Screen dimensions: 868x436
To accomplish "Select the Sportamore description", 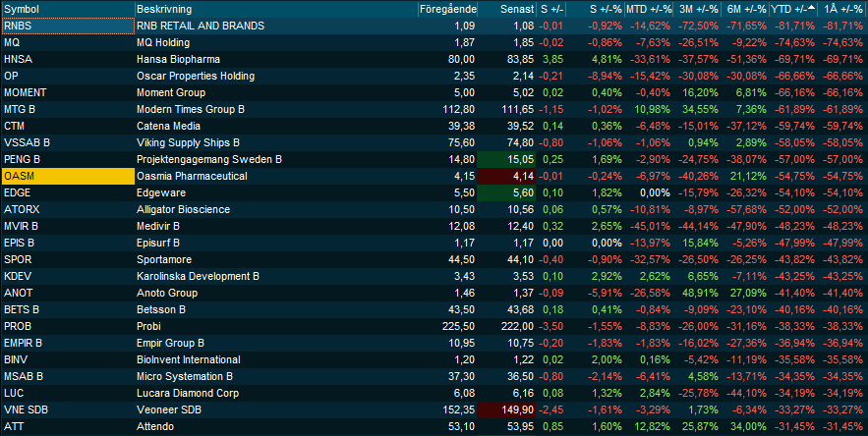I will click(164, 259).
